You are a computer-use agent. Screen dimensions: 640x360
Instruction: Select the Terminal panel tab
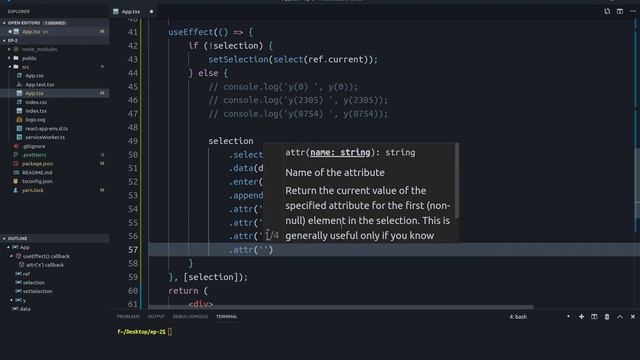pyautogui.click(x=227, y=316)
